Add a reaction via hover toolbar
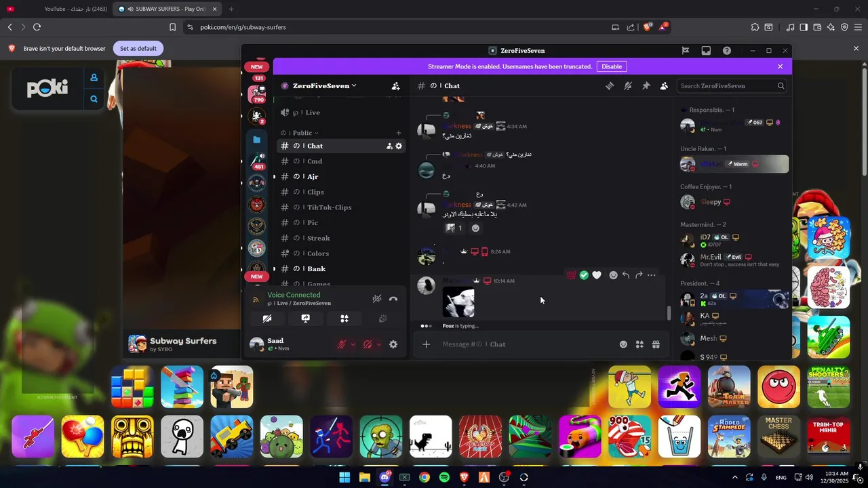868x488 pixels. coord(613,275)
